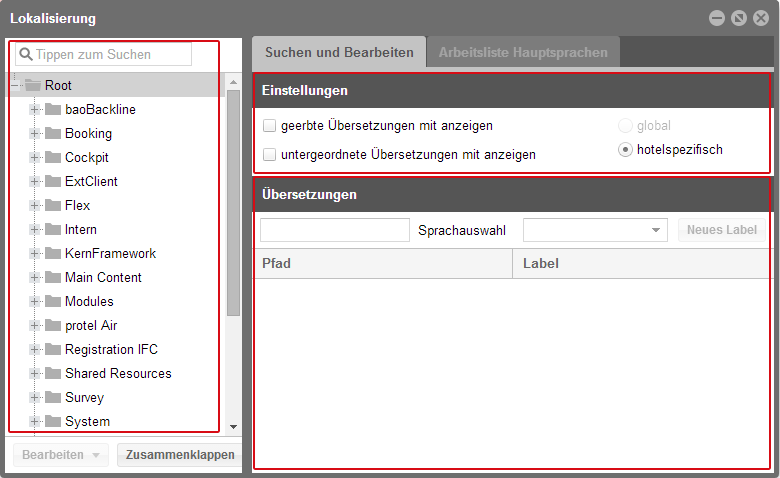Click the Flex folder icon
The image size is (780, 478).
point(53,205)
